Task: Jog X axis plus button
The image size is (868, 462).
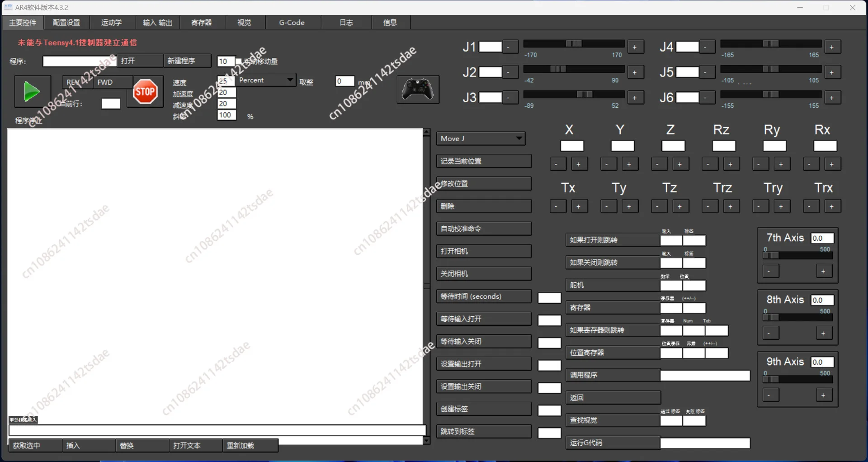Action: coord(579,164)
